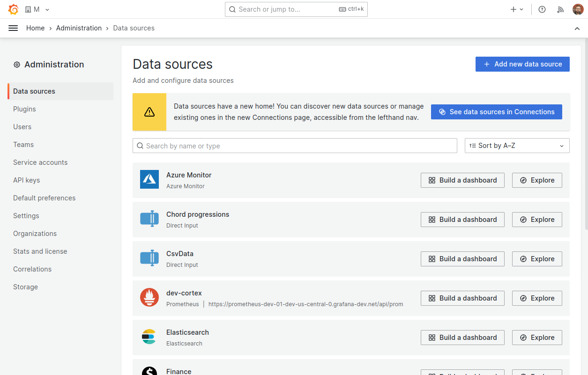Open the help question mark icon
This screenshot has height=375, width=588.
(x=542, y=9)
